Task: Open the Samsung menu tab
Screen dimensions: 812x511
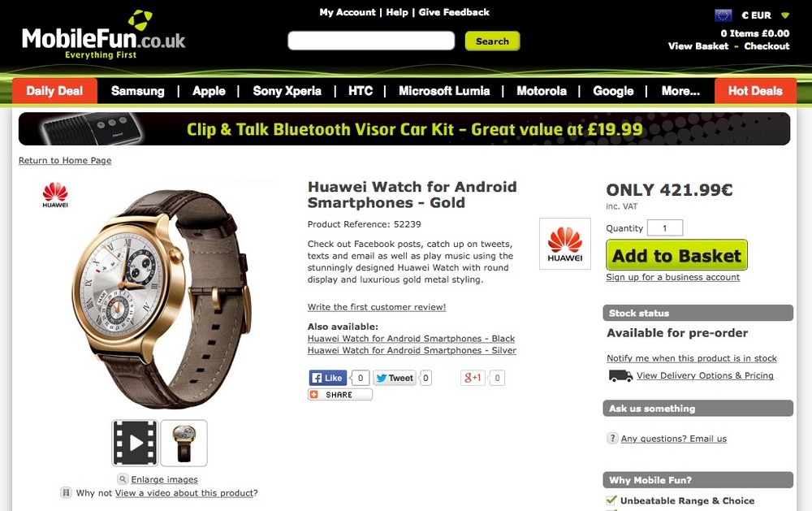Action: tap(138, 91)
